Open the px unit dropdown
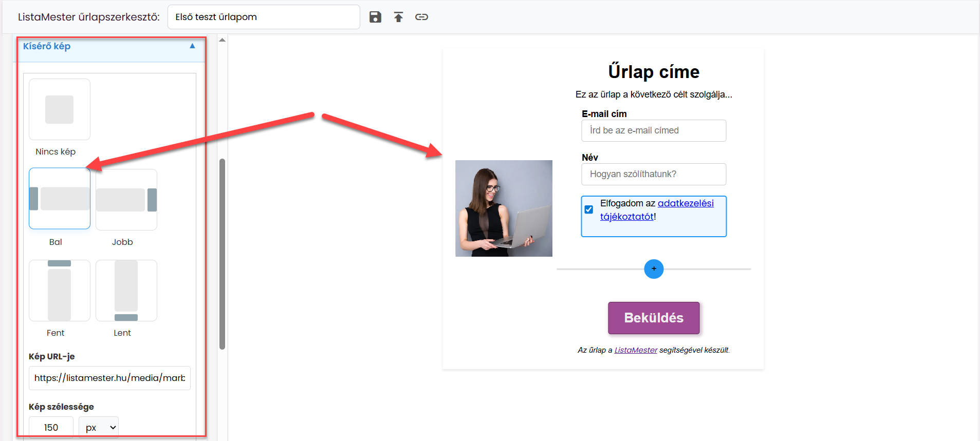Screen dimensions: 980x441 99,427
